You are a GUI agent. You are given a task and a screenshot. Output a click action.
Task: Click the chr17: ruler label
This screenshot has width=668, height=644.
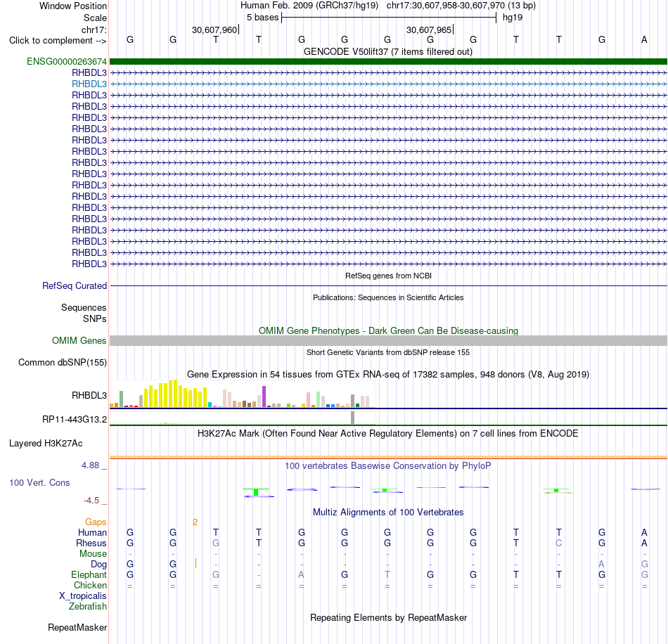[94, 30]
